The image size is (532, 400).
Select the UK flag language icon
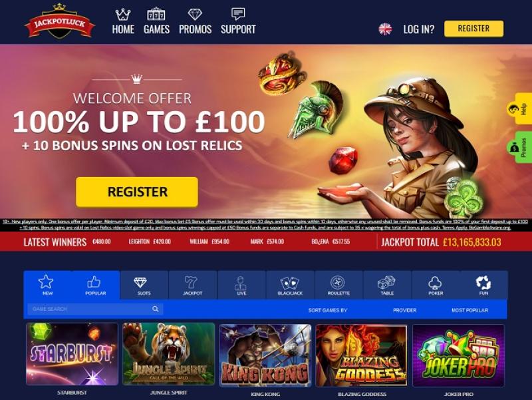[385, 29]
